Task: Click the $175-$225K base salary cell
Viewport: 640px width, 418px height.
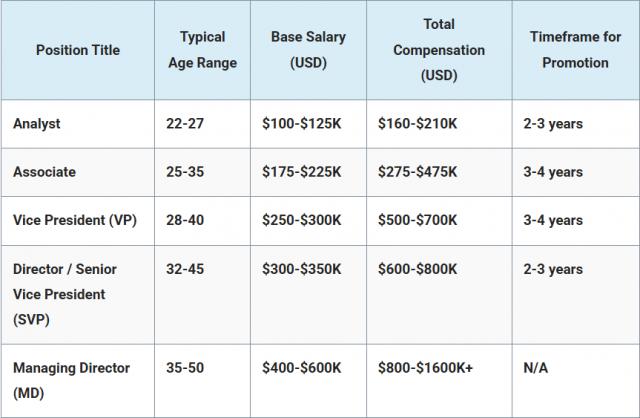Action: click(x=301, y=172)
